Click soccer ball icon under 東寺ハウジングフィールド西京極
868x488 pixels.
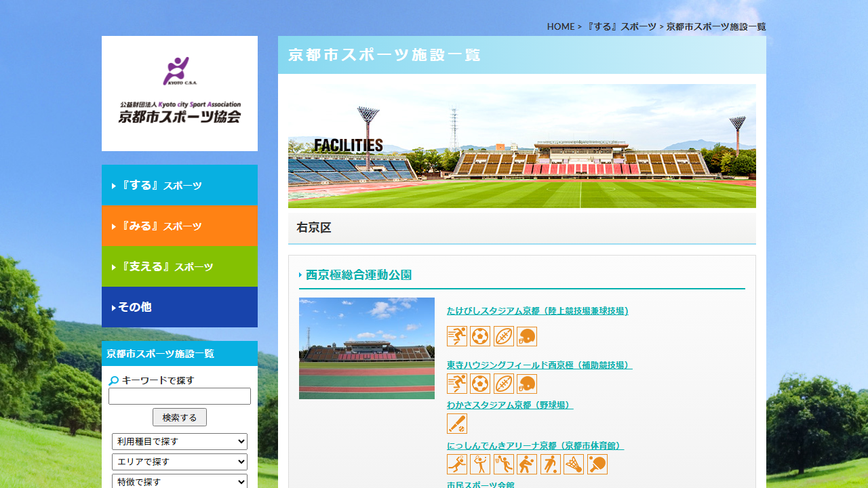point(480,384)
